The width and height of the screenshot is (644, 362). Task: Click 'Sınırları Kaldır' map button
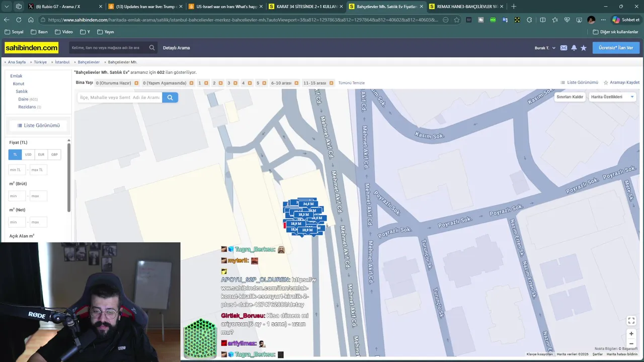(570, 97)
